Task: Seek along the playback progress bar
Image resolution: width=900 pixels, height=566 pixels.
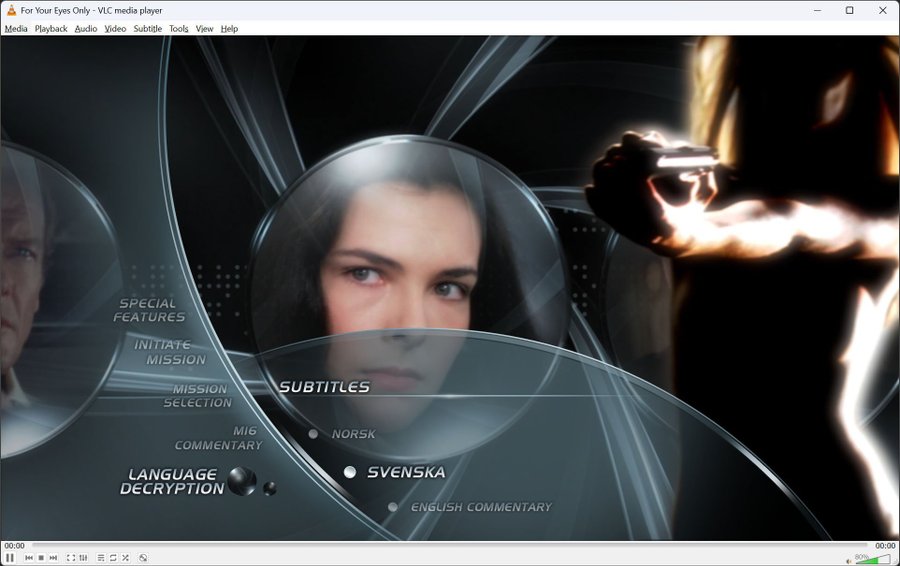Action: (449, 545)
